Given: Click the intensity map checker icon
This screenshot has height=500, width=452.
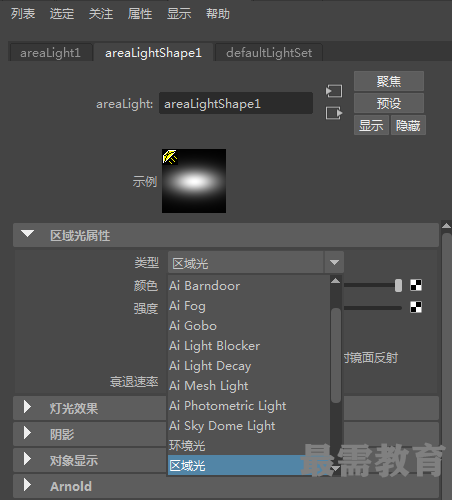Looking at the screenshot, I should click(416, 307).
